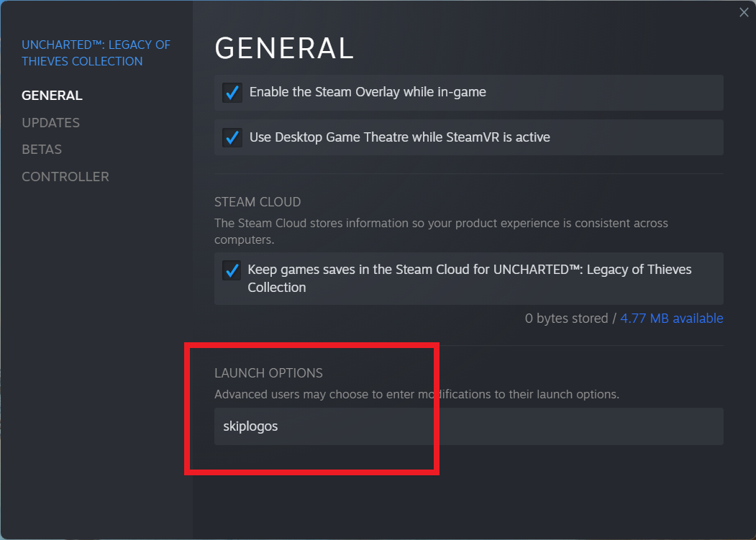Open the 4.77 MB available link
The image size is (756, 540).
click(672, 319)
